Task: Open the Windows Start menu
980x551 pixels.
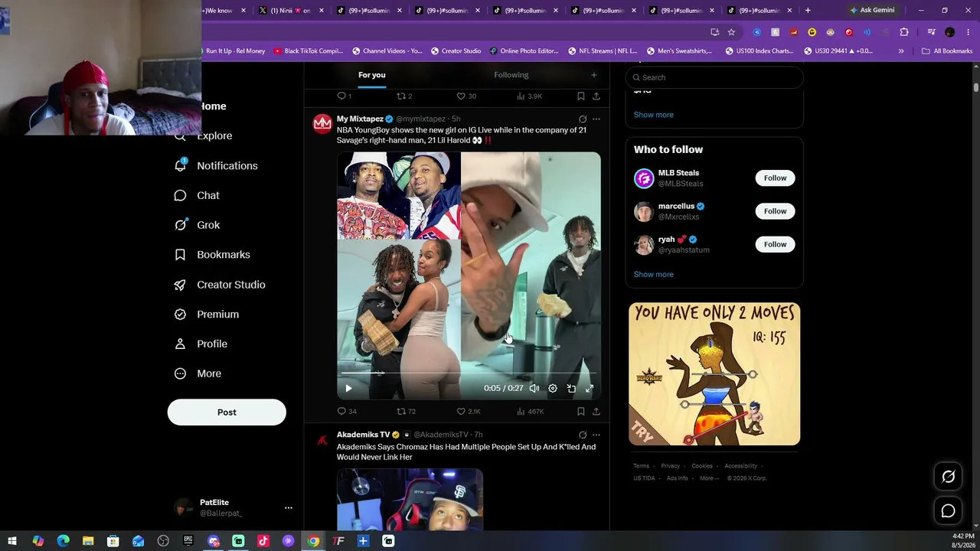Action: tap(12, 541)
